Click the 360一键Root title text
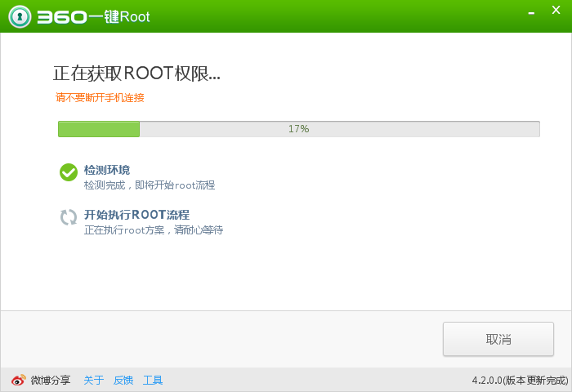 click(x=94, y=17)
